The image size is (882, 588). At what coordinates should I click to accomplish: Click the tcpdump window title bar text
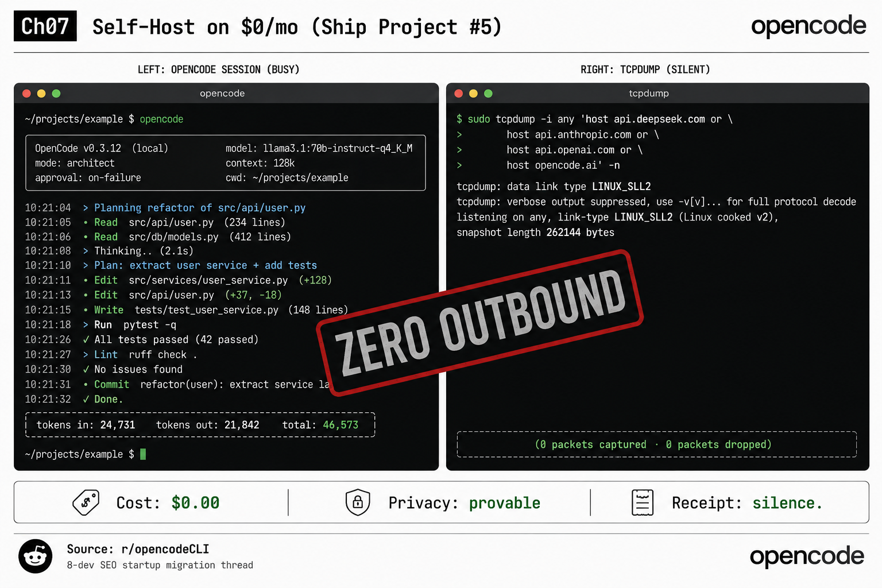click(x=649, y=94)
